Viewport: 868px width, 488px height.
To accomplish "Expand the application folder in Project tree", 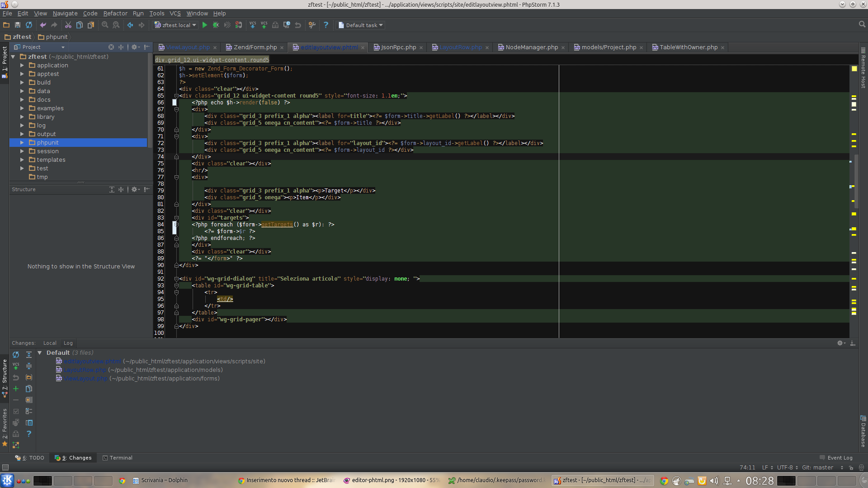I will tap(22, 65).
